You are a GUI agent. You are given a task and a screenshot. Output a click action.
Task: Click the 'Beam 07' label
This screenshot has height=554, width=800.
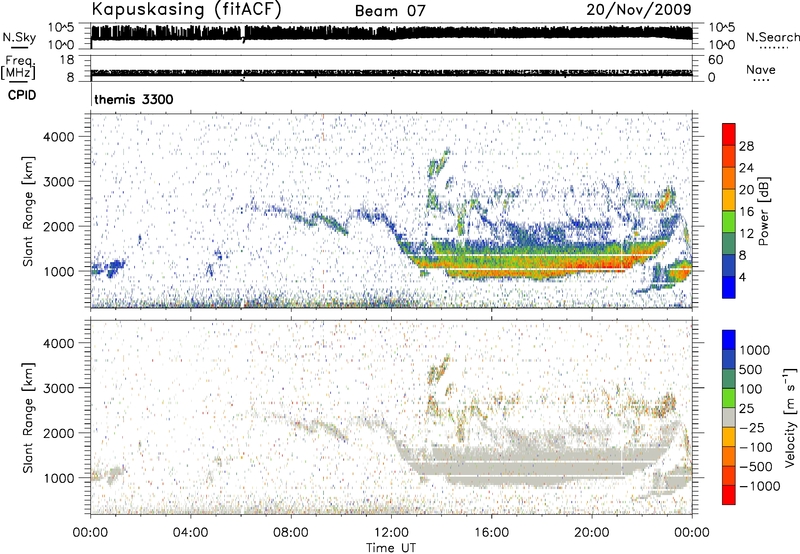point(390,10)
